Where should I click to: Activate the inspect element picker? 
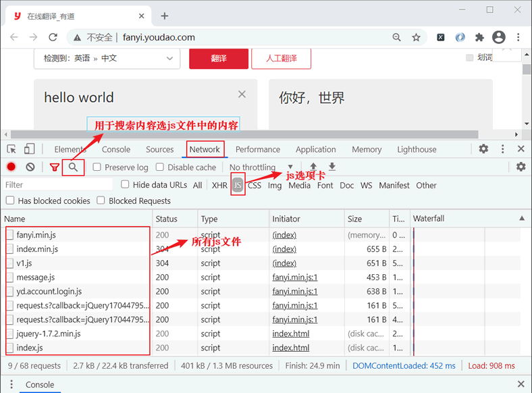pyautogui.click(x=11, y=149)
